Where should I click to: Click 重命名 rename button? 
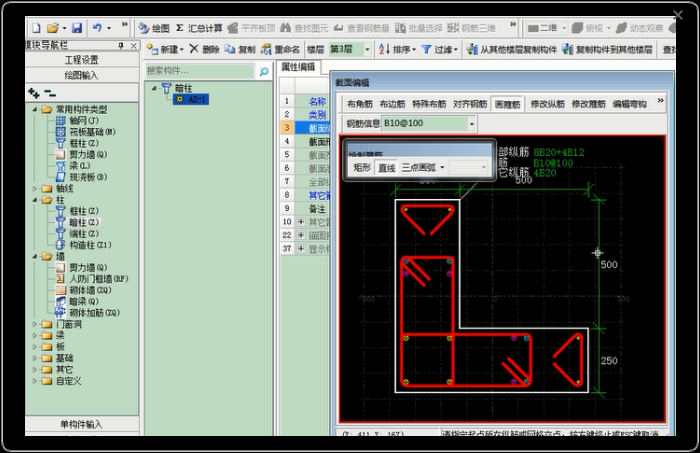[x=280, y=49]
